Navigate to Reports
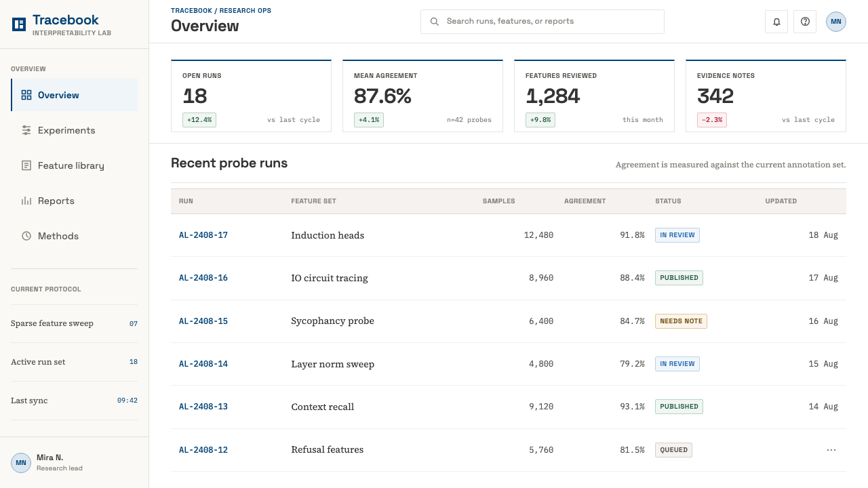Screen dimensions: 868x488 tap(75, 201)
